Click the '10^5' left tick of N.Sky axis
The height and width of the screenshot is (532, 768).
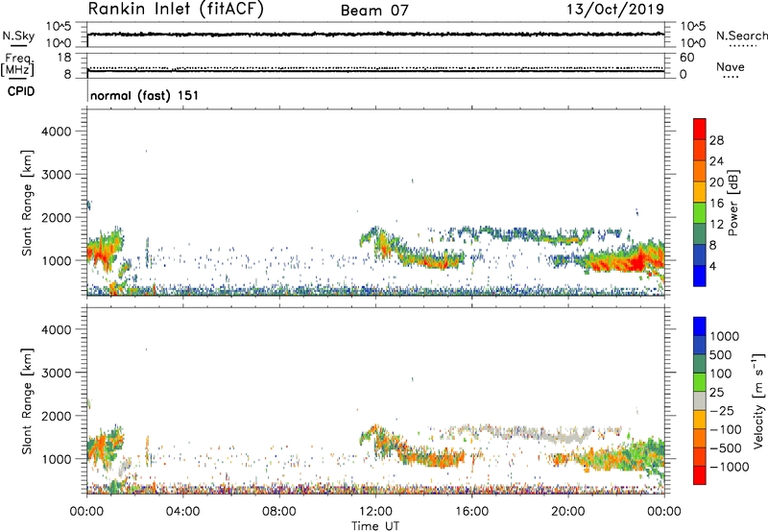pyautogui.click(x=60, y=27)
